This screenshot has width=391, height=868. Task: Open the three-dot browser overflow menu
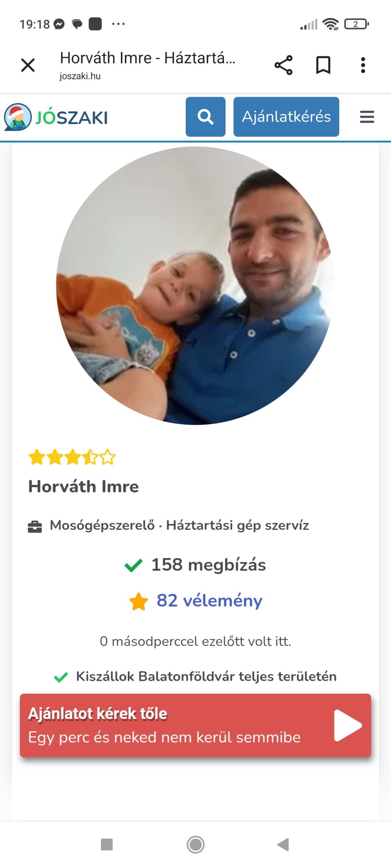coord(363,65)
